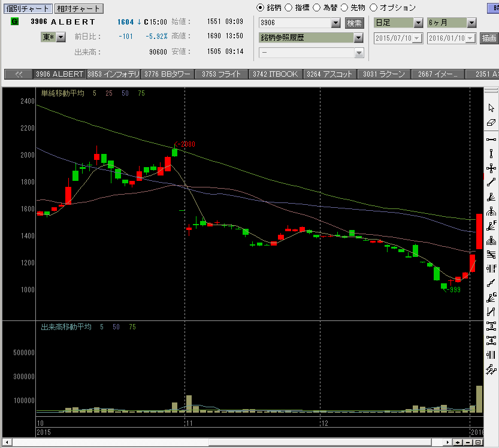Image resolution: width=499 pixels, height=448 pixels.
Task: Click the green G market icon
Action: pos(14,22)
